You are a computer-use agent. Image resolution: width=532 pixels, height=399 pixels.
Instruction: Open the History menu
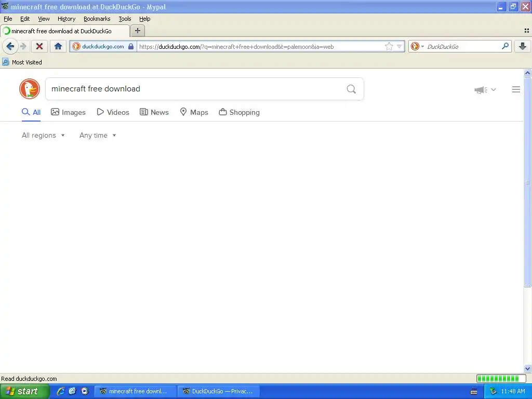pos(66,19)
